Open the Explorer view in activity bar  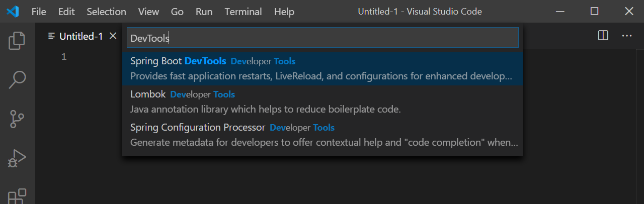[x=17, y=41]
